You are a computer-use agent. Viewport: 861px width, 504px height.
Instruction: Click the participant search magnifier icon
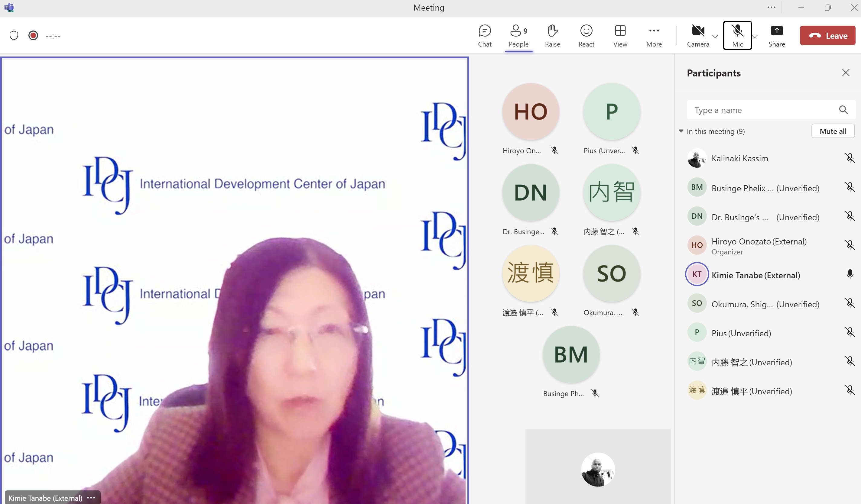click(843, 110)
